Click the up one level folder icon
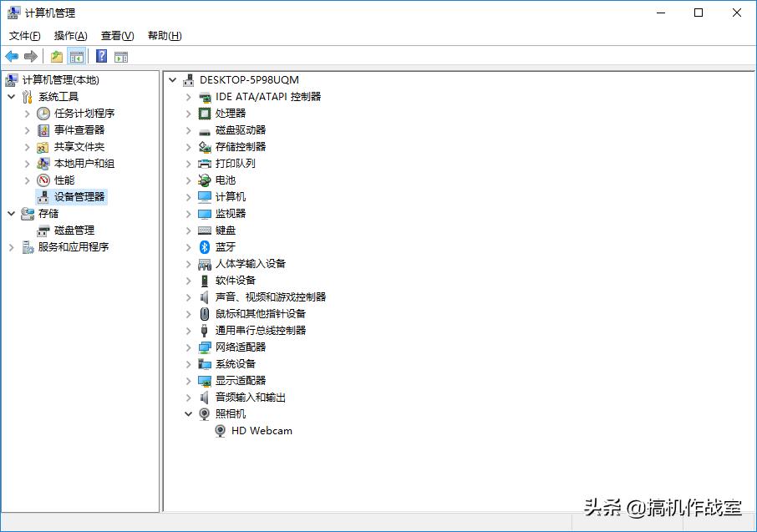 pos(54,56)
